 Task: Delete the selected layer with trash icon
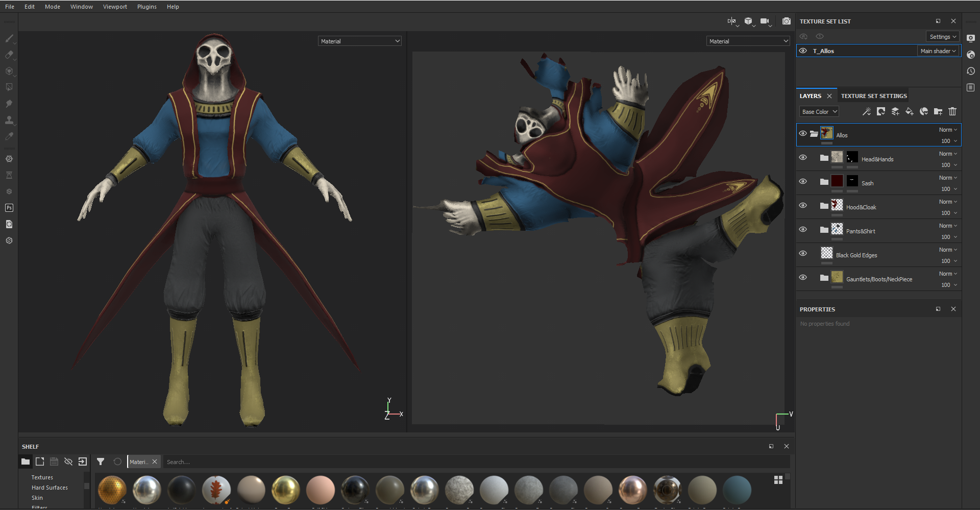pyautogui.click(x=952, y=111)
